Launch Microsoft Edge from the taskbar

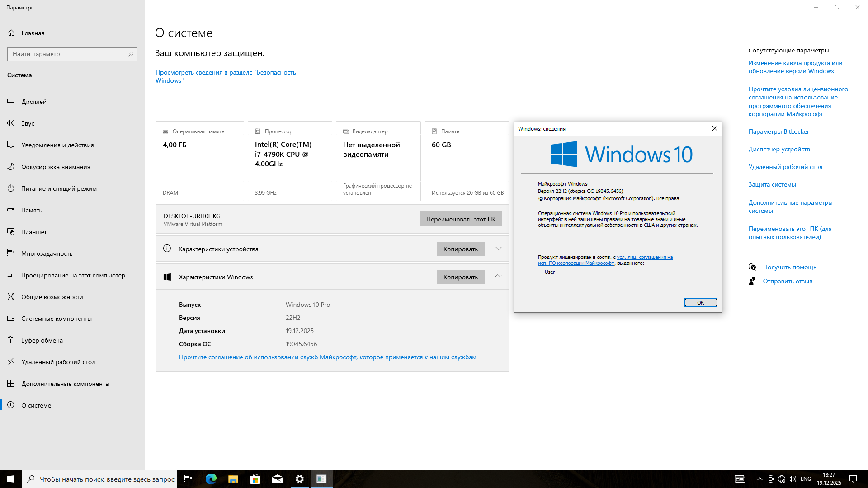(211, 479)
